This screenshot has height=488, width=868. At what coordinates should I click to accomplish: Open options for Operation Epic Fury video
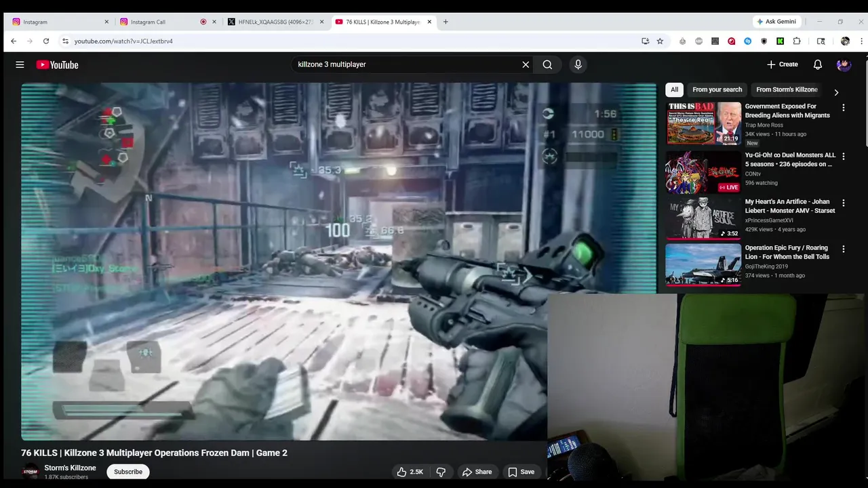click(844, 249)
